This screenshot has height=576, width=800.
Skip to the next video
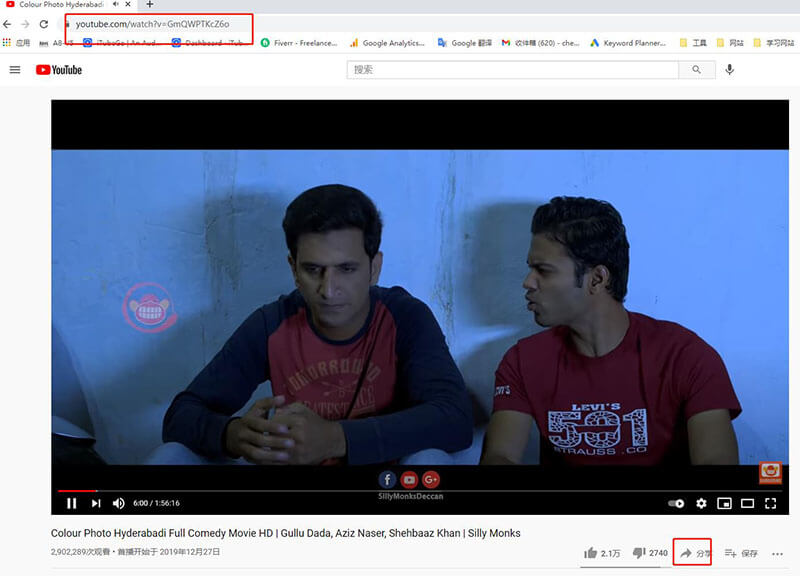95,504
